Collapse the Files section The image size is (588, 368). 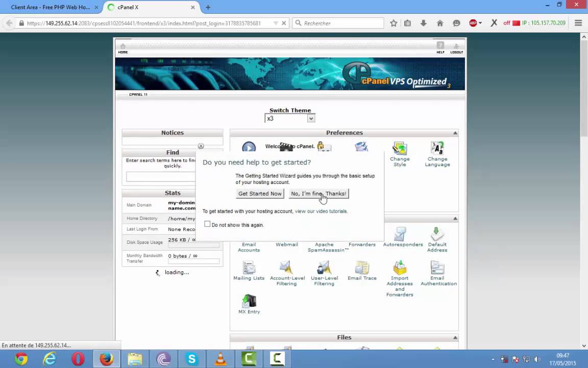tap(455, 337)
